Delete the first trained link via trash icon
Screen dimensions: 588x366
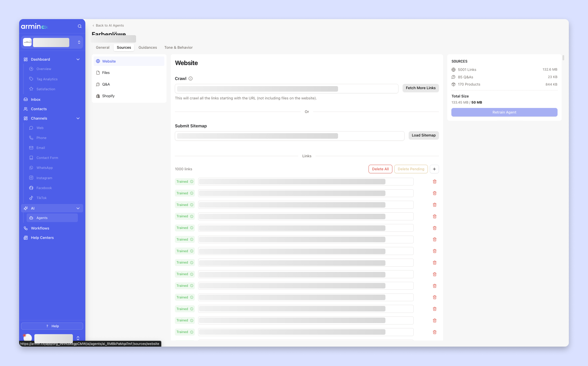click(434, 182)
